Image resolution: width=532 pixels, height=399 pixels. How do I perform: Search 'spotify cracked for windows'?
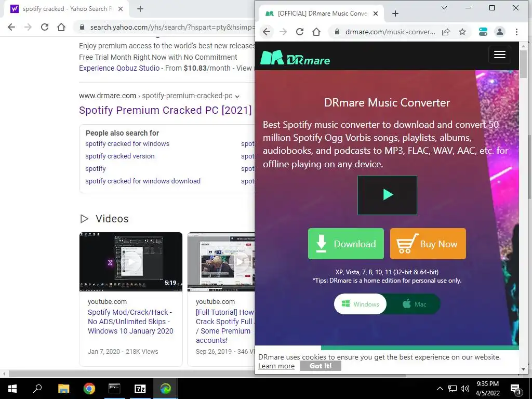pos(127,144)
